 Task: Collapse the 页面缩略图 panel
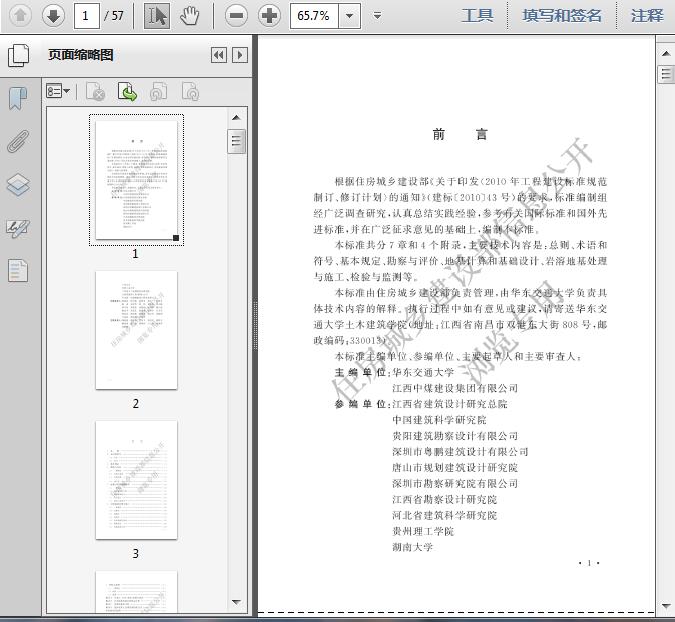coord(218,55)
